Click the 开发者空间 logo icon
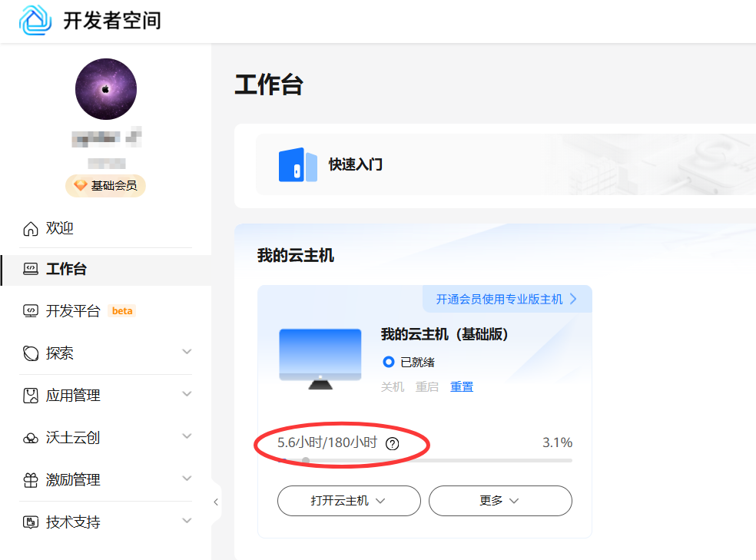The width and height of the screenshot is (756, 560). click(x=32, y=21)
